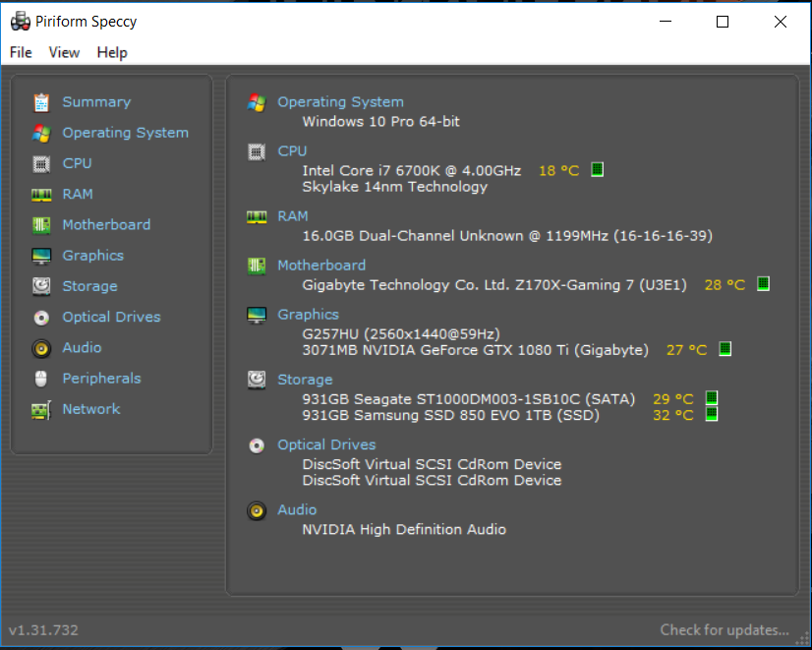Click Samsung SSD temperature indicator beside 32 °C
The height and width of the screenshot is (650, 812).
712,414
